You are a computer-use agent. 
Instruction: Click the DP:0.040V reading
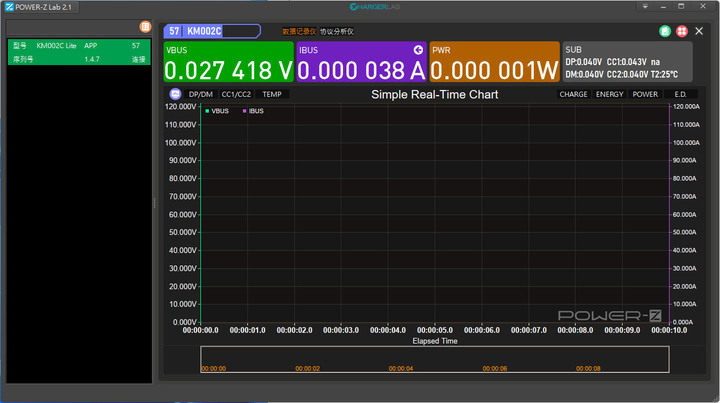point(584,62)
